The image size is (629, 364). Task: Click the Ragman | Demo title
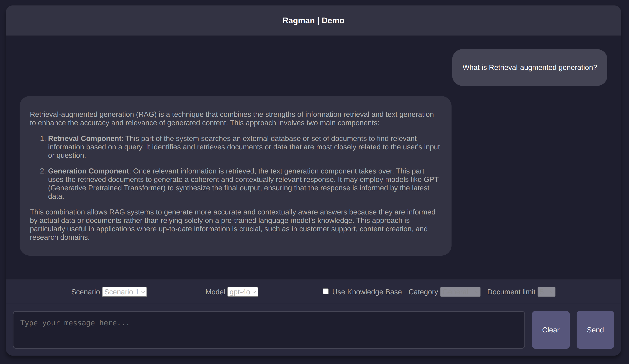point(313,20)
